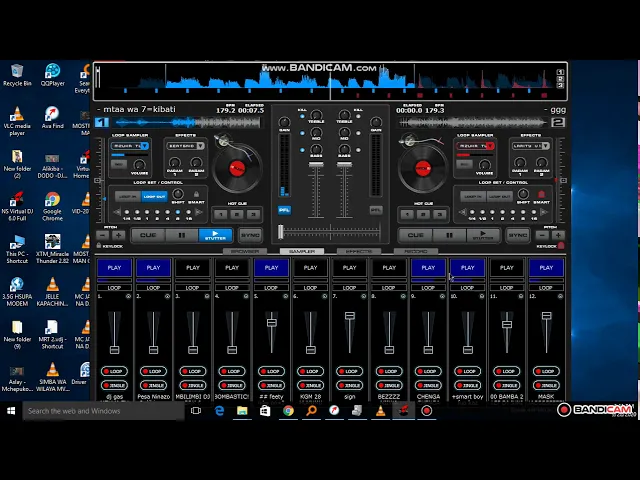Open VLC from the taskbar
Screen dimensions: 640x480
[x=380, y=411]
